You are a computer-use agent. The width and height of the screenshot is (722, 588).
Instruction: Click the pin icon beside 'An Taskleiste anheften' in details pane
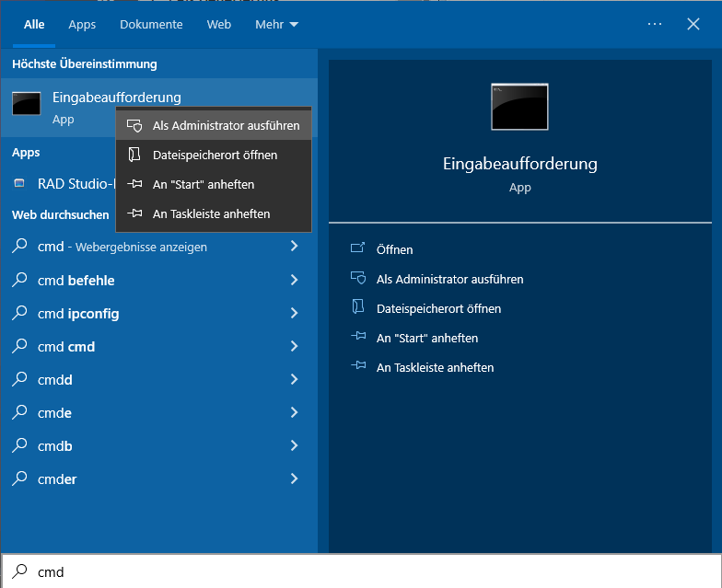[358, 365]
